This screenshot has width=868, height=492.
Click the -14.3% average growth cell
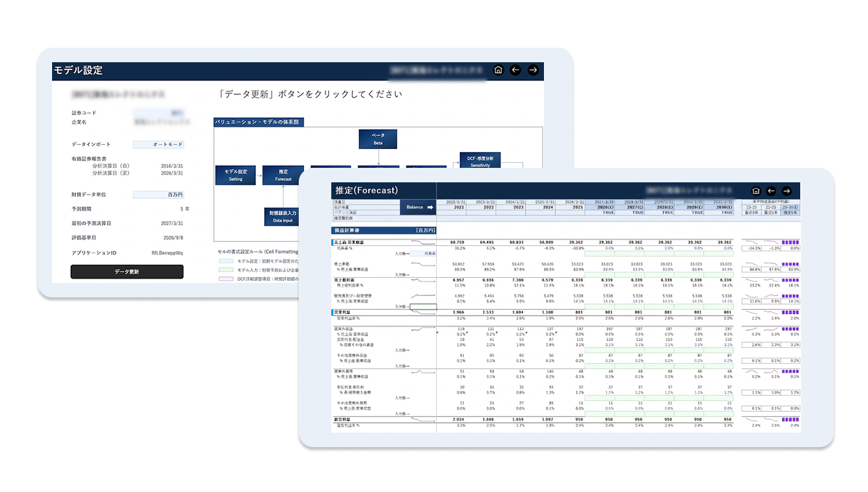point(753,248)
